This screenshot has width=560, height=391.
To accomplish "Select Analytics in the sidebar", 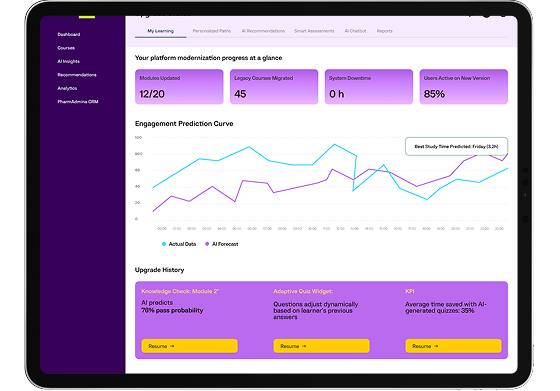I will [x=67, y=88].
